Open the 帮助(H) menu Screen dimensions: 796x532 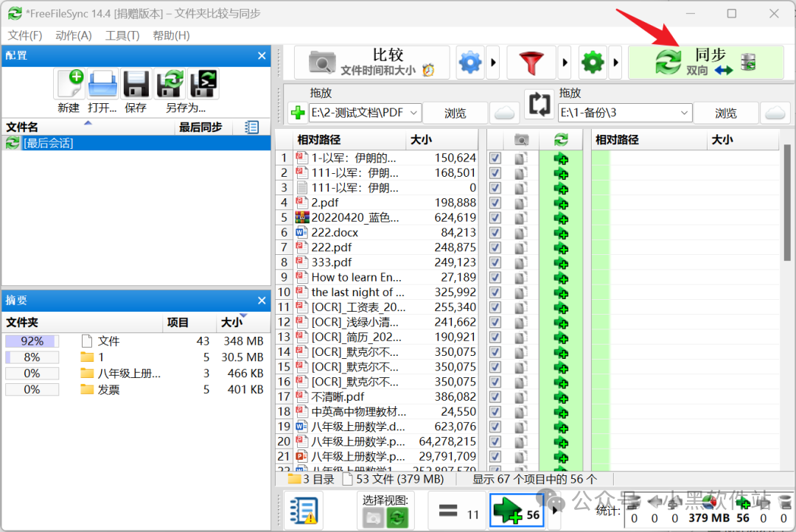point(171,35)
